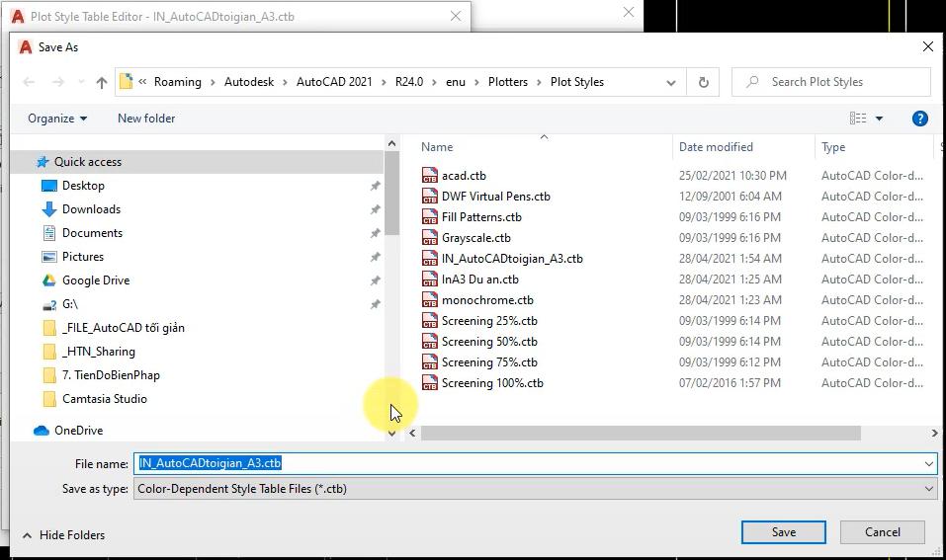This screenshot has width=946, height=560.
Task: Select Documents in the navigation pane
Action: (x=92, y=233)
